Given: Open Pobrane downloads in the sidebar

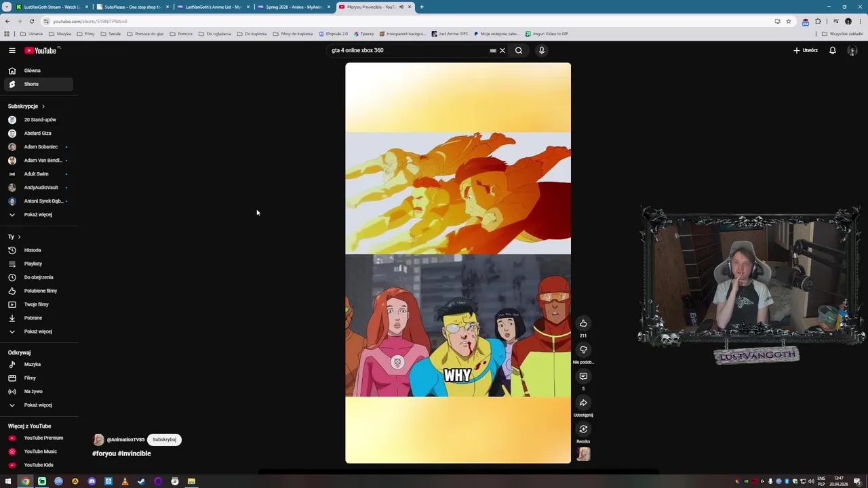Looking at the screenshot, I should click(x=39, y=318).
